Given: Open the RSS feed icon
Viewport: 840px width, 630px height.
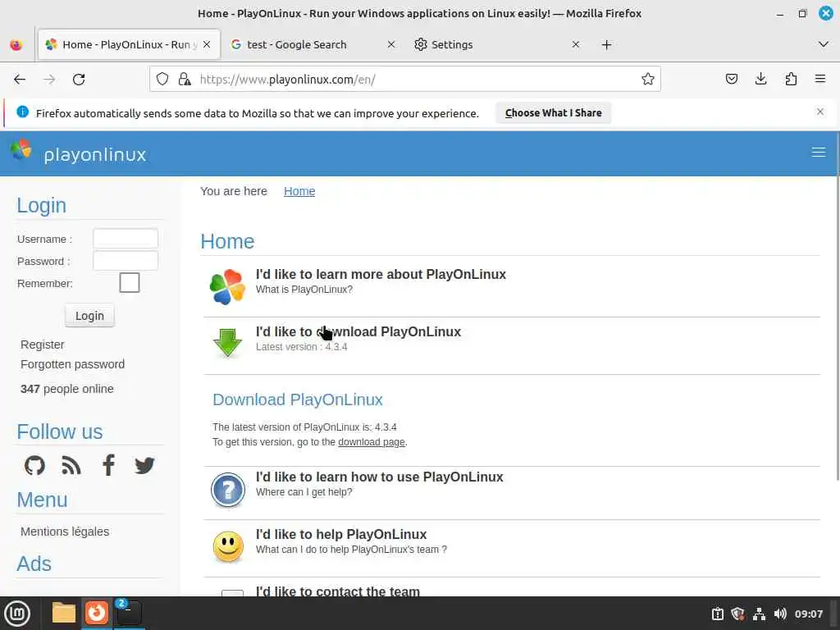Looking at the screenshot, I should coord(71,465).
